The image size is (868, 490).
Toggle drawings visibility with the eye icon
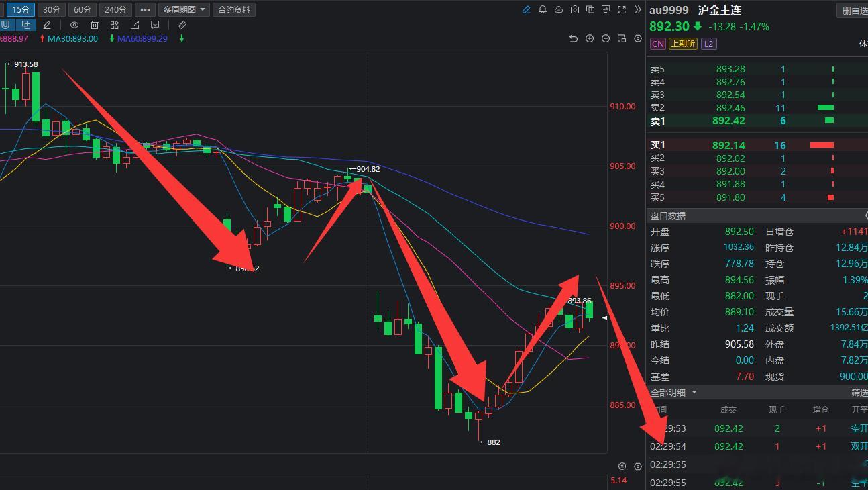74,25
